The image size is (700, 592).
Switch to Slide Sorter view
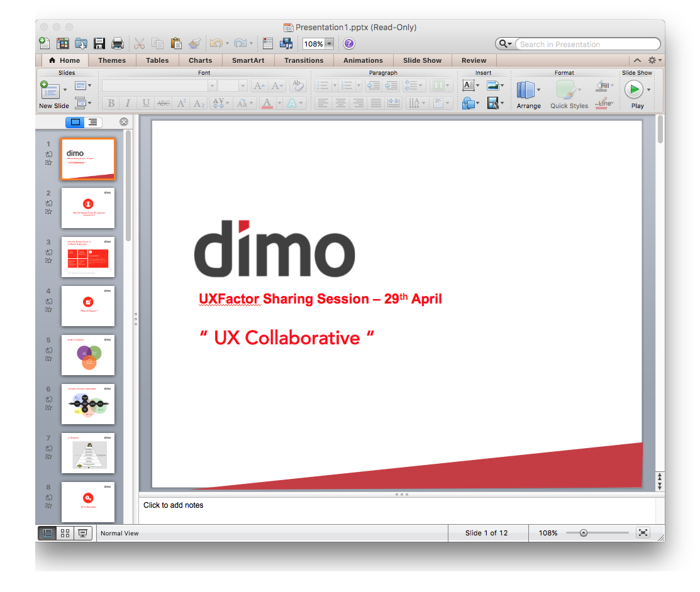click(x=65, y=533)
